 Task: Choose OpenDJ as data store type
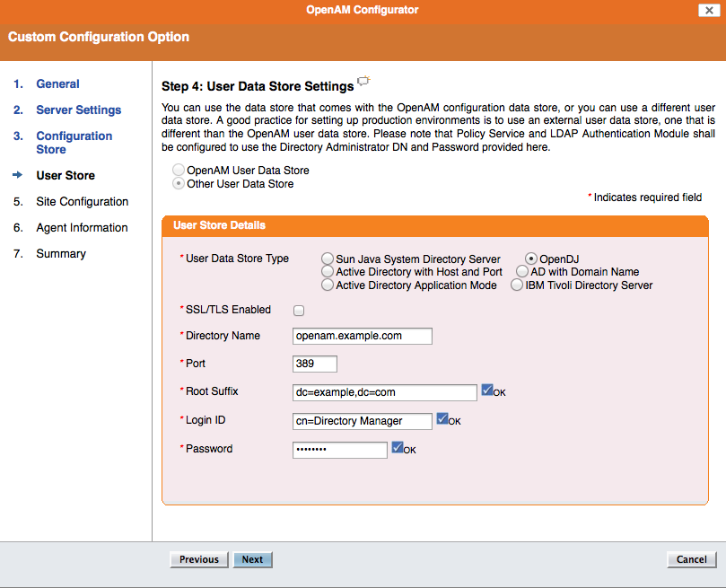coord(531,259)
